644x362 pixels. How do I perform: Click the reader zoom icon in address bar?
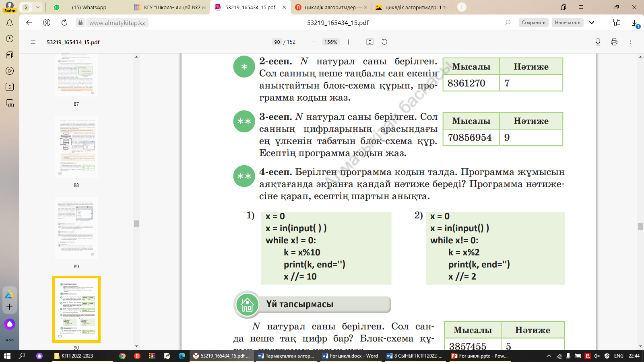pyautogui.click(x=508, y=23)
